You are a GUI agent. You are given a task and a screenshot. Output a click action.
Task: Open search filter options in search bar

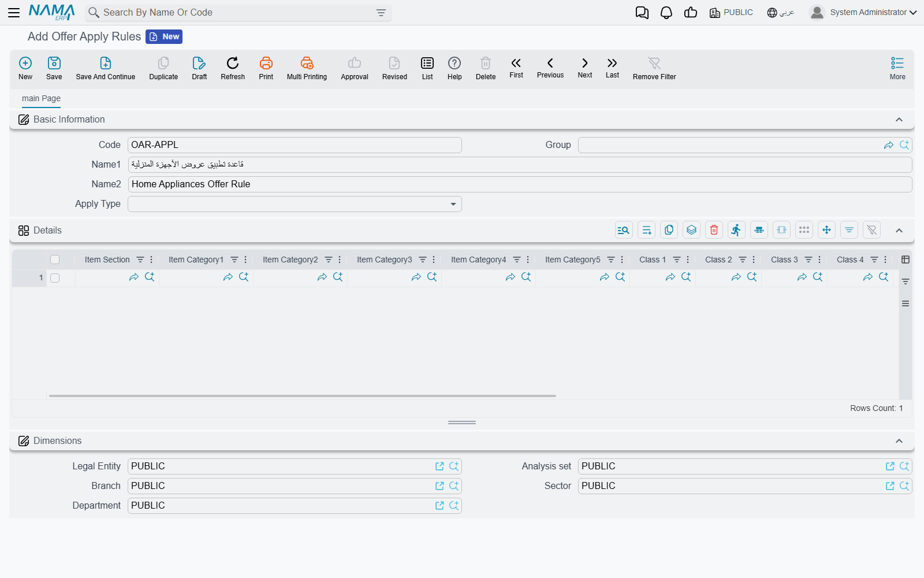(x=381, y=13)
